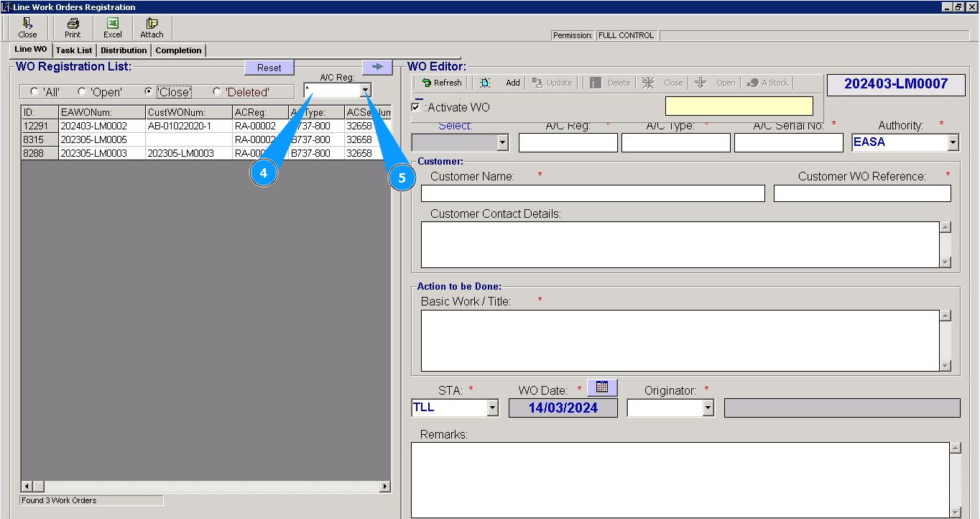The image size is (980, 519).
Task: Open the WO Date calendar picker
Action: tap(602, 387)
